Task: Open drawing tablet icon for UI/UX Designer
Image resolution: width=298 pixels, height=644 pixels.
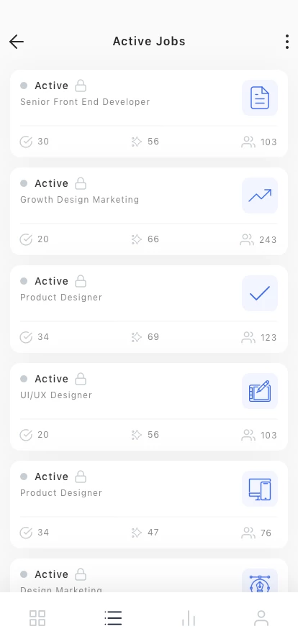Action: [260, 391]
